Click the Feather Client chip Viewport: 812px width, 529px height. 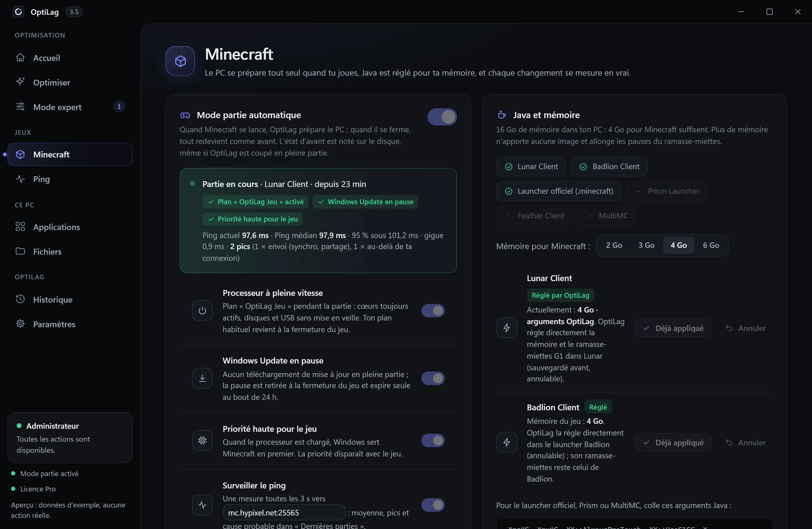[x=534, y=216]
